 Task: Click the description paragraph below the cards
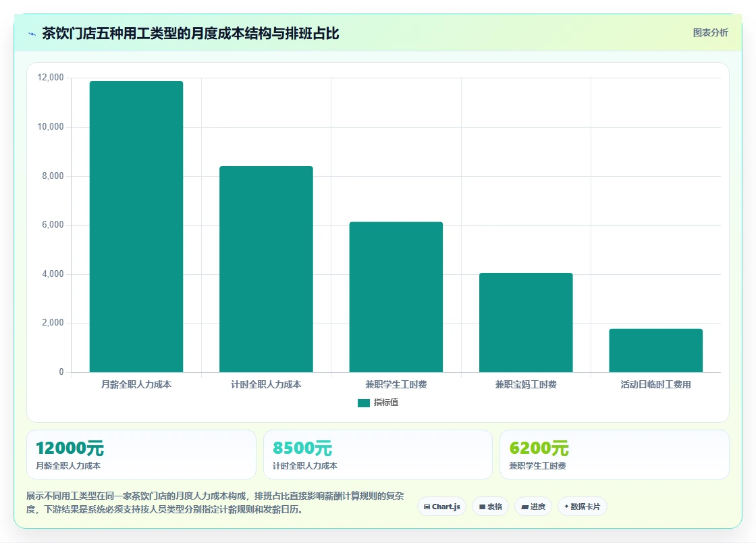pyautogui.click(x=215, y=502)
